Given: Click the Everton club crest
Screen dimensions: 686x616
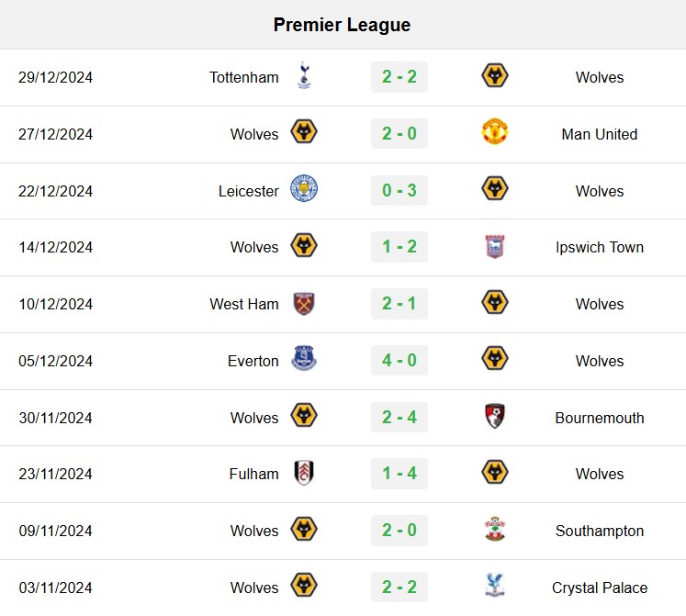Looking at the screenshot, I should click(x=304, y=359).
